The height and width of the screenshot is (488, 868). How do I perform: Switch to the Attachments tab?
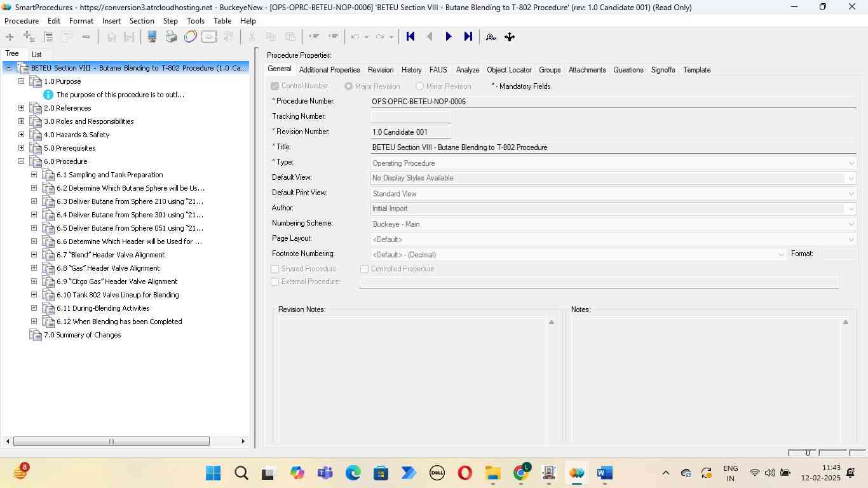click(587, 70)
